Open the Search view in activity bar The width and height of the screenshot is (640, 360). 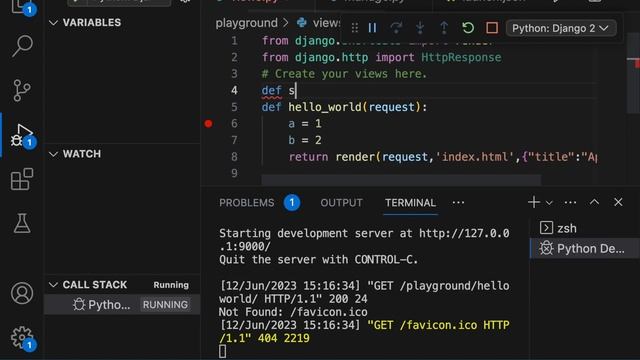pos(22,46)
